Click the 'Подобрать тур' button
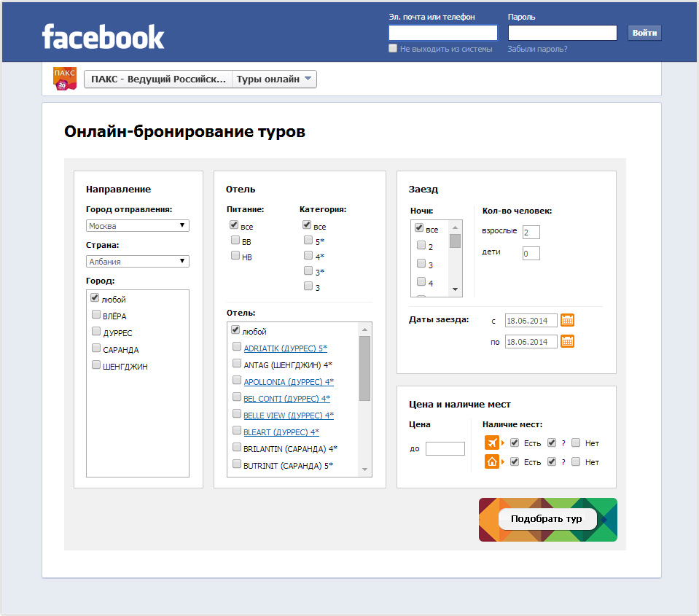 click(x=547, y=519)
